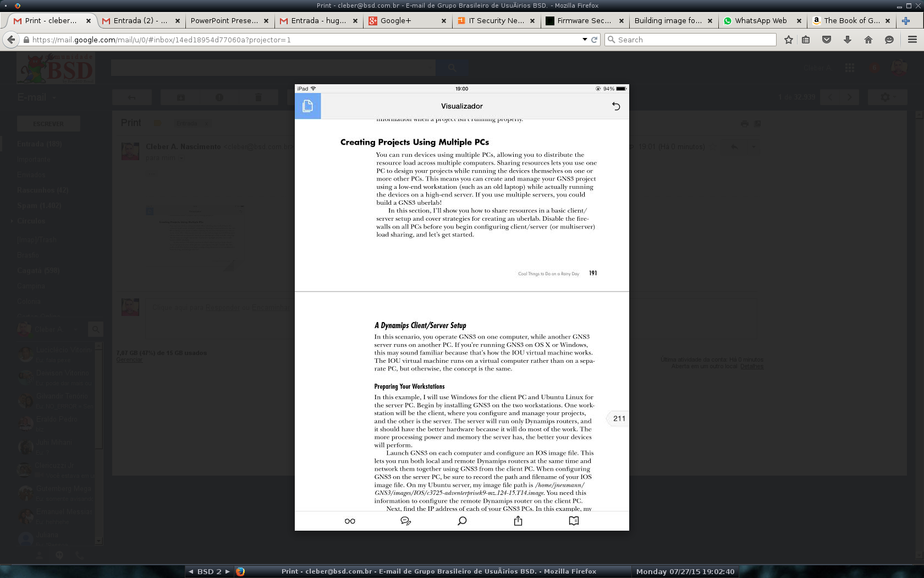Reload the page with the refresh icon

click(594, 40)
